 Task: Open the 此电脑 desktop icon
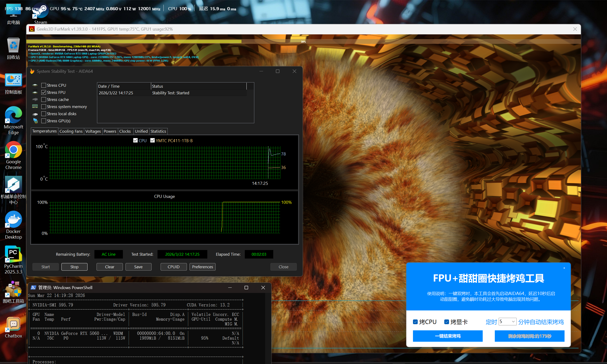point(13,14)
